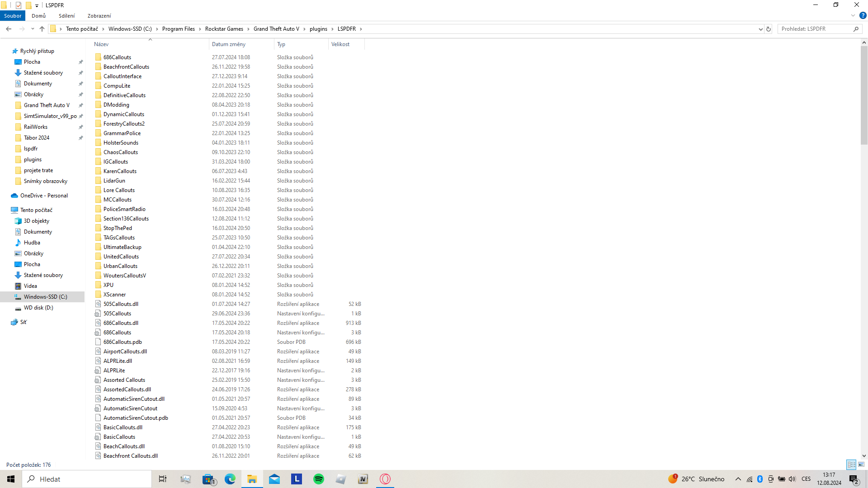Open address bar history dropdown

point(760,29)
